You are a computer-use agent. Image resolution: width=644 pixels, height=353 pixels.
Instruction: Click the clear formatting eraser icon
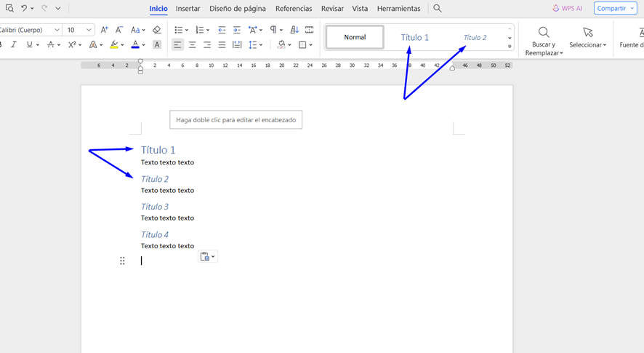157,30
